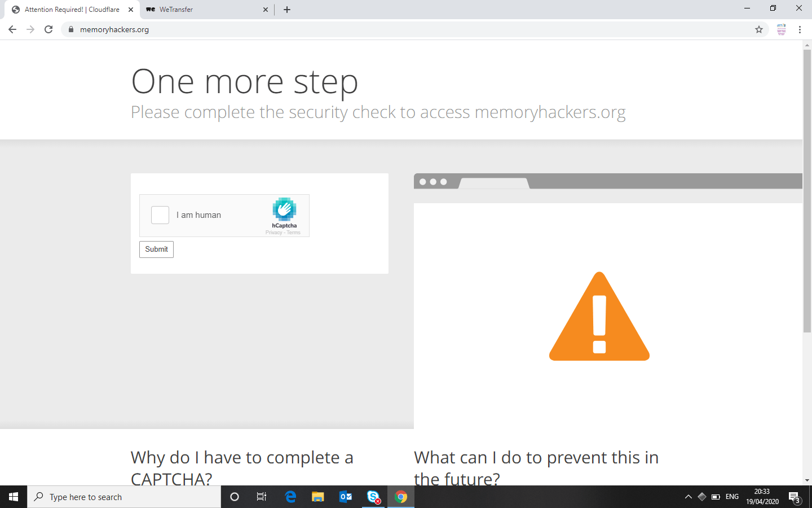Click "Why do I have to complete a CAPTCHA?" heading
Viewport: 812px width, 508px height.
pyautogui.click(x=242, y=468)
